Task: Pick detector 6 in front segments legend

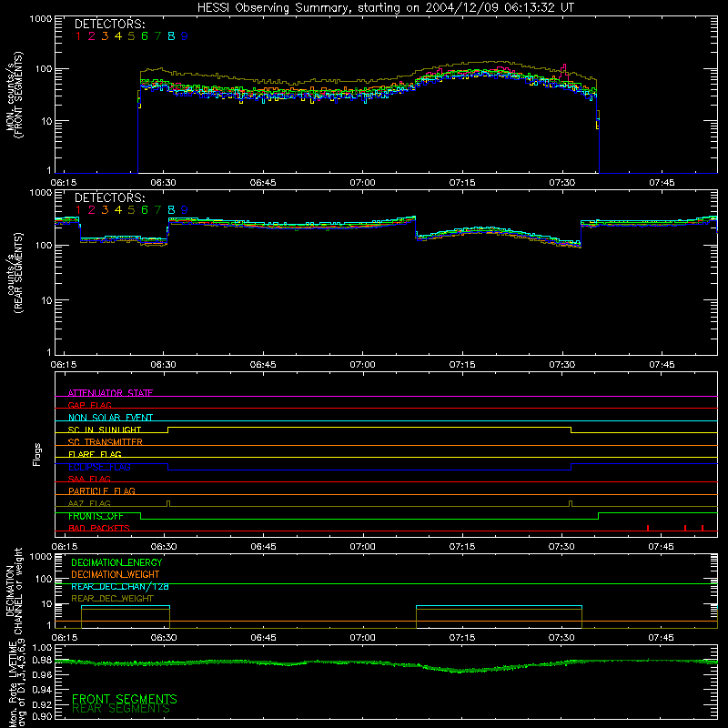Action: click(145, 36)
